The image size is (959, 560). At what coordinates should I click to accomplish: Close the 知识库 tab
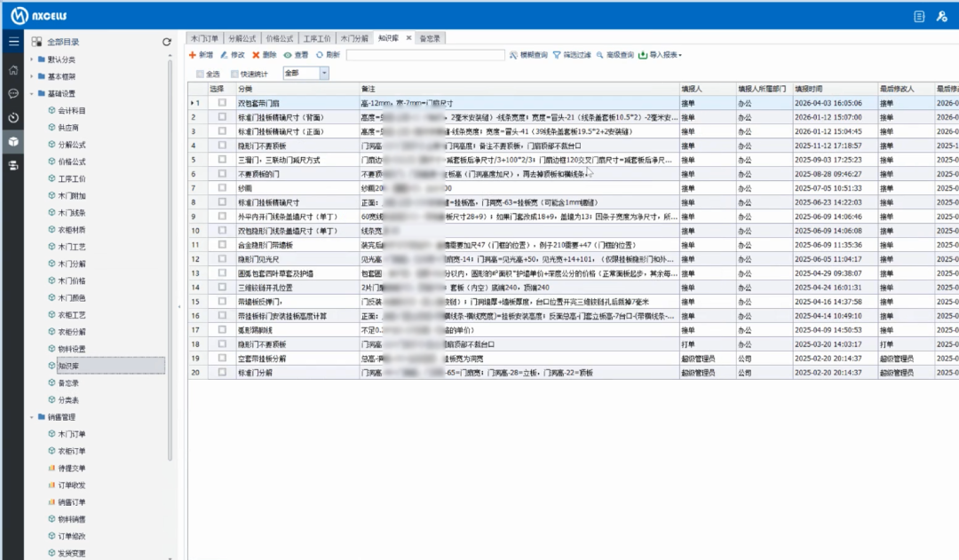pos(408,38)
